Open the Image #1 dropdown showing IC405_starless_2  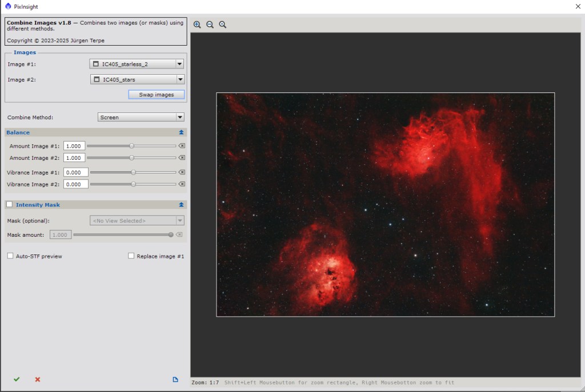pyautogui.click(x=137, y=64)
